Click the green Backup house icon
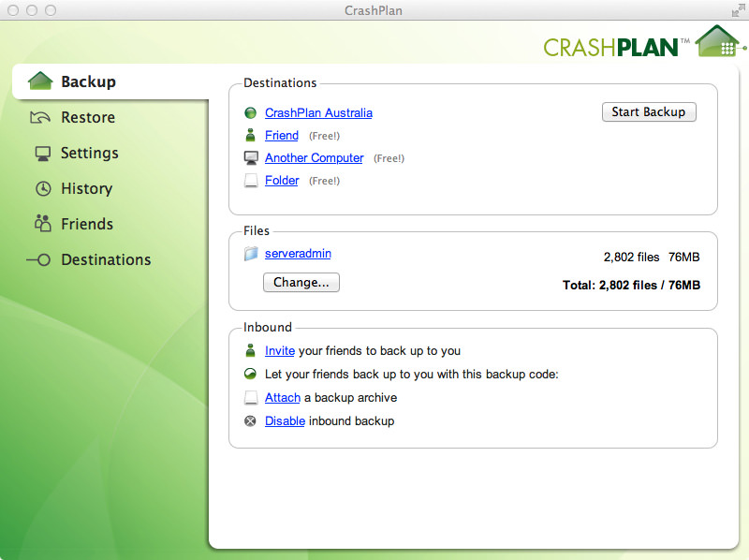The image size is (749, 560). (x=40, y=81)
